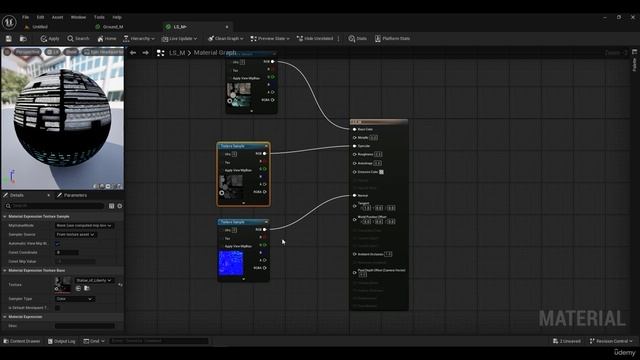
Task: Open the Output Log
Action: [x=62, y=341]
